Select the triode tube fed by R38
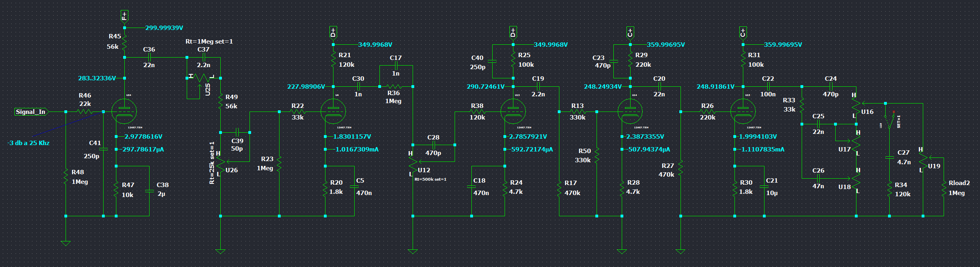Image resolution: width=980 pixels, height=267 pixels. (x=513, y=112)
